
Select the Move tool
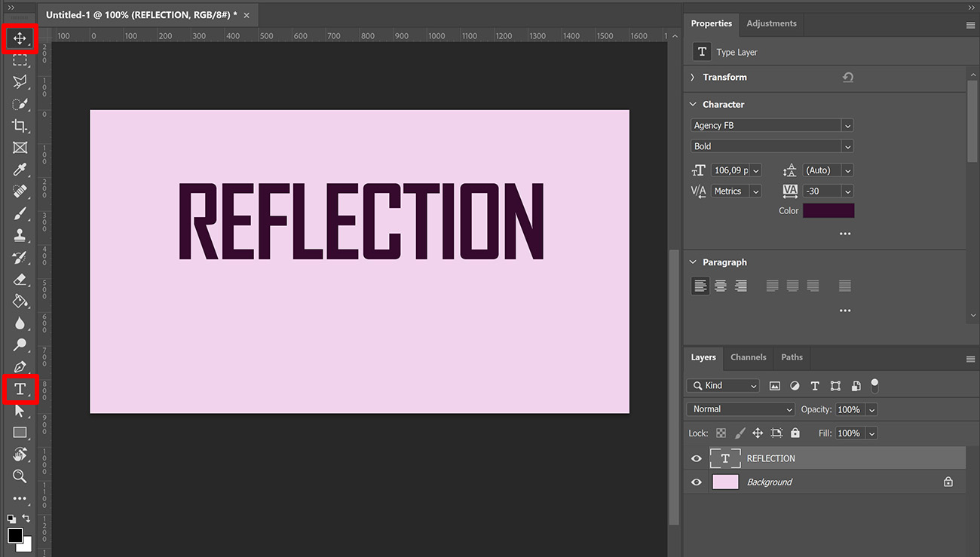point(20,38)
